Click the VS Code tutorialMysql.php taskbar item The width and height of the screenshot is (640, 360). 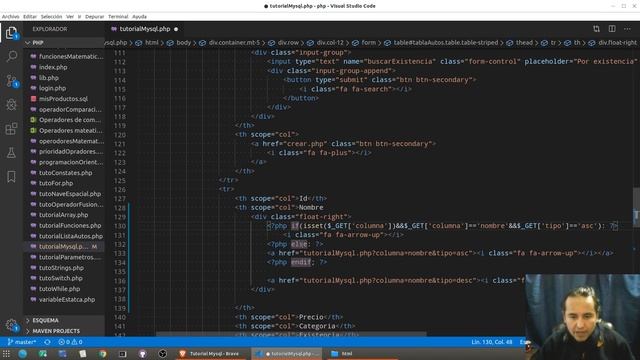pyautogui.click(x=287, y=353)
